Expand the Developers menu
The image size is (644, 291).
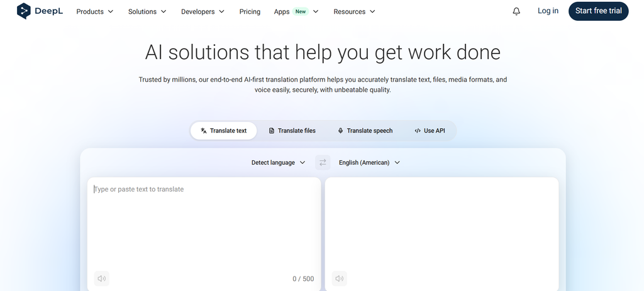203,11
